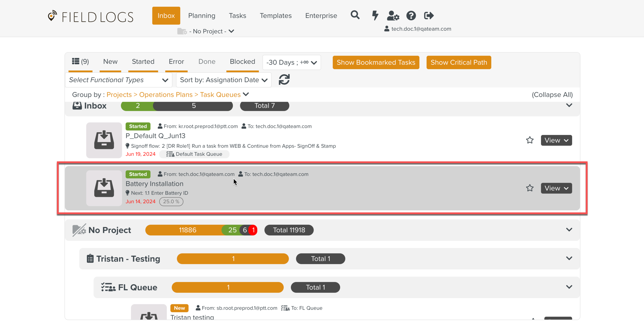Open the search magnifier icon

[355, 15]
